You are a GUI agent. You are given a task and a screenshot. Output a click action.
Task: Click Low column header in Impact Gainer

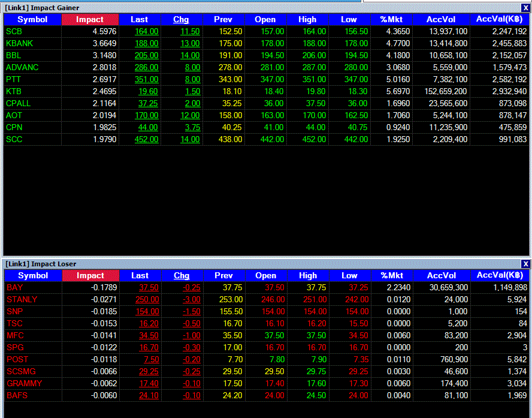349,19
